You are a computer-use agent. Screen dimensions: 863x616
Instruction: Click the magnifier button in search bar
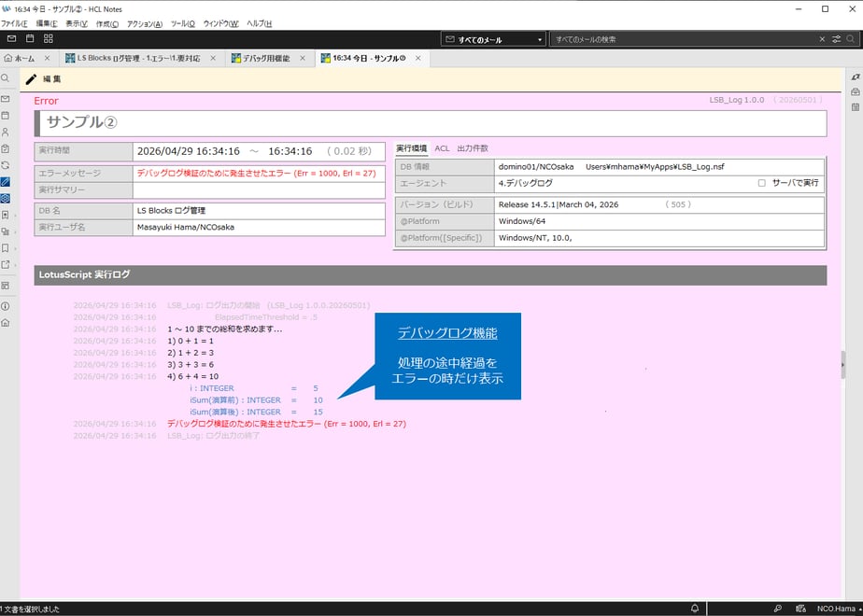[x=851, y=39]
